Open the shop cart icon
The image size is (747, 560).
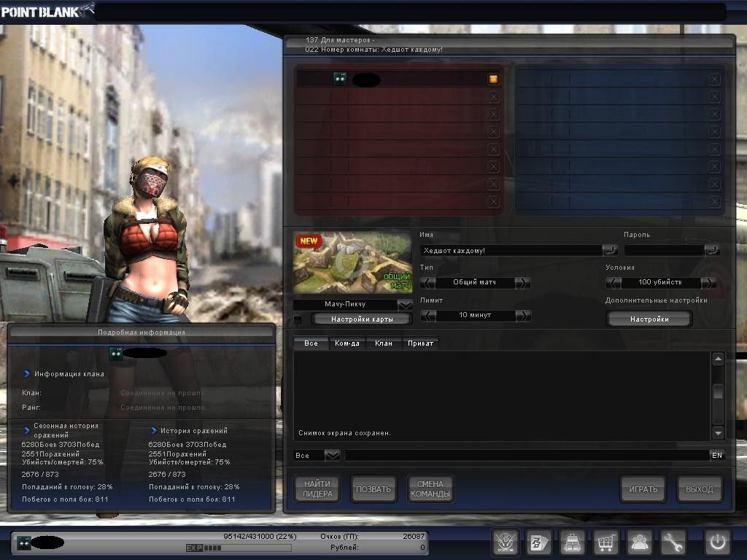[606, 542]
